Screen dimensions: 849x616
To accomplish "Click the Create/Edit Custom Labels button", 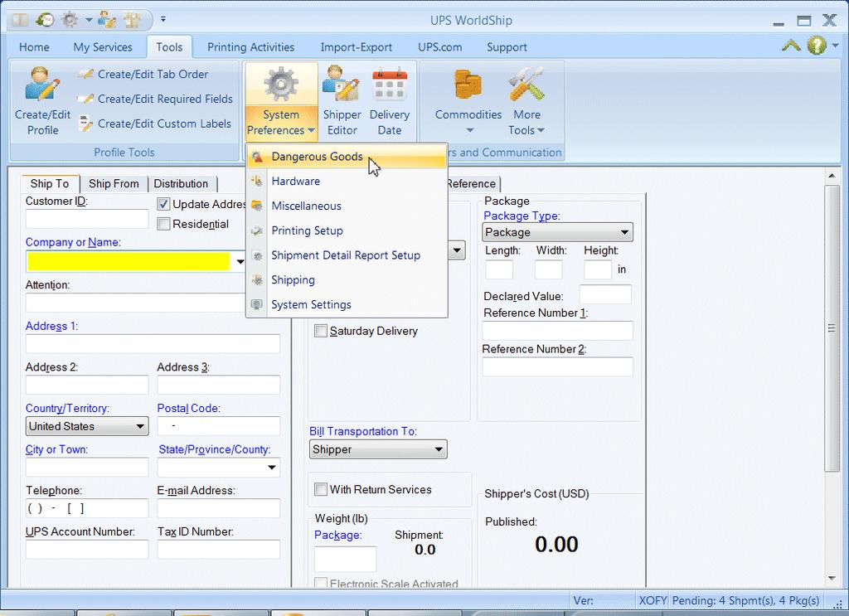I will tap(155, 124).
